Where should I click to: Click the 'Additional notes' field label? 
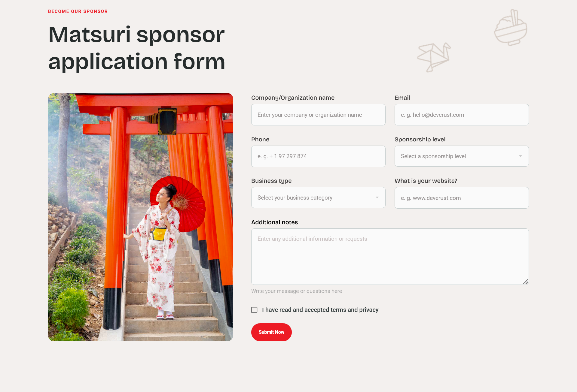tap(274, 222)
